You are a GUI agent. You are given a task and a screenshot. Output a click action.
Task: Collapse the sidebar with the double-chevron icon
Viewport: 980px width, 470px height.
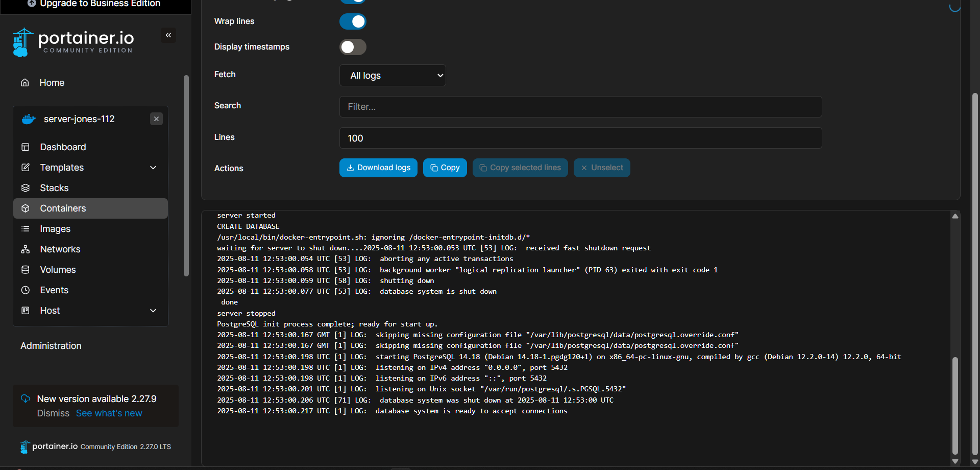tap(168, 35)
